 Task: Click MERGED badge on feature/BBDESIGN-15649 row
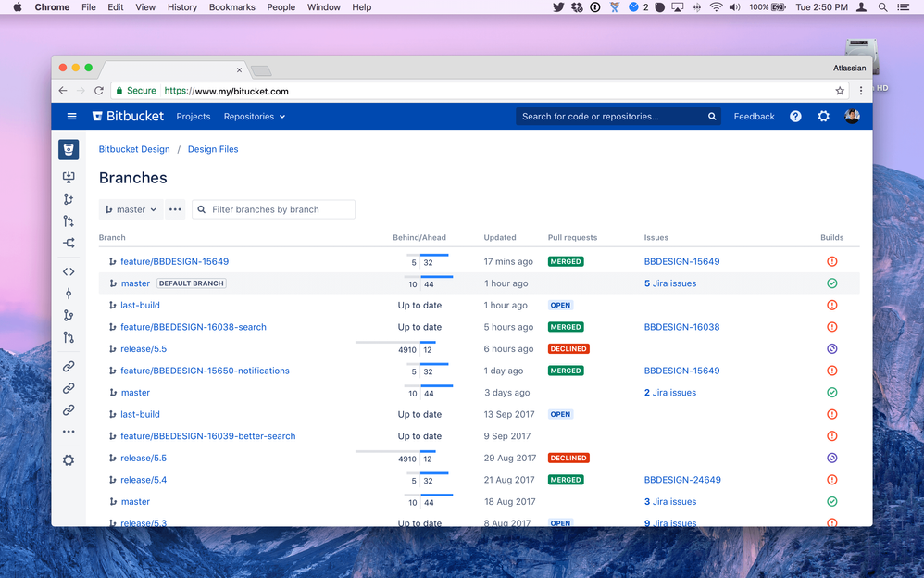[566, 261]
